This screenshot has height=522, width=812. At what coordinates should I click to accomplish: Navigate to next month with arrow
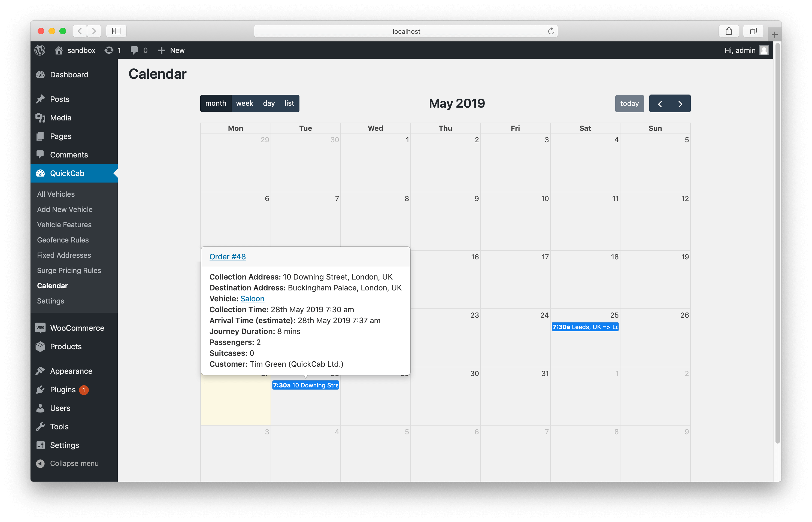(x=681, y=104)
